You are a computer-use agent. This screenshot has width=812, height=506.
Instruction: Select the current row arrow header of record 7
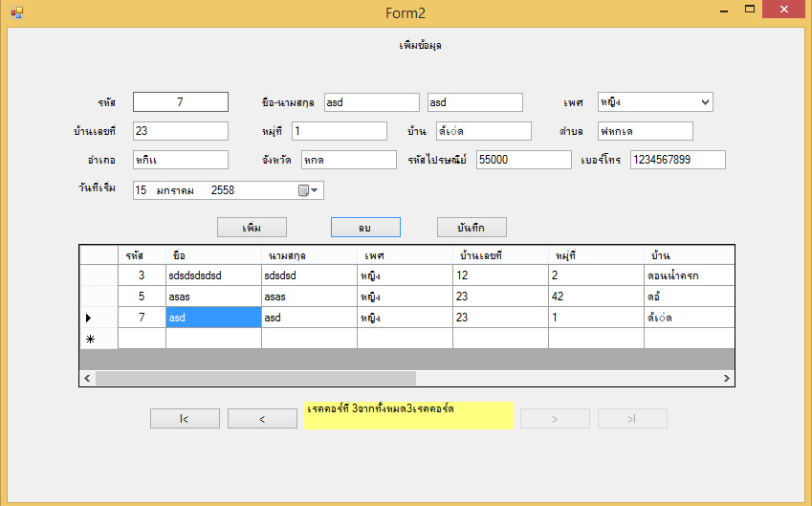(x=99, y=318)
